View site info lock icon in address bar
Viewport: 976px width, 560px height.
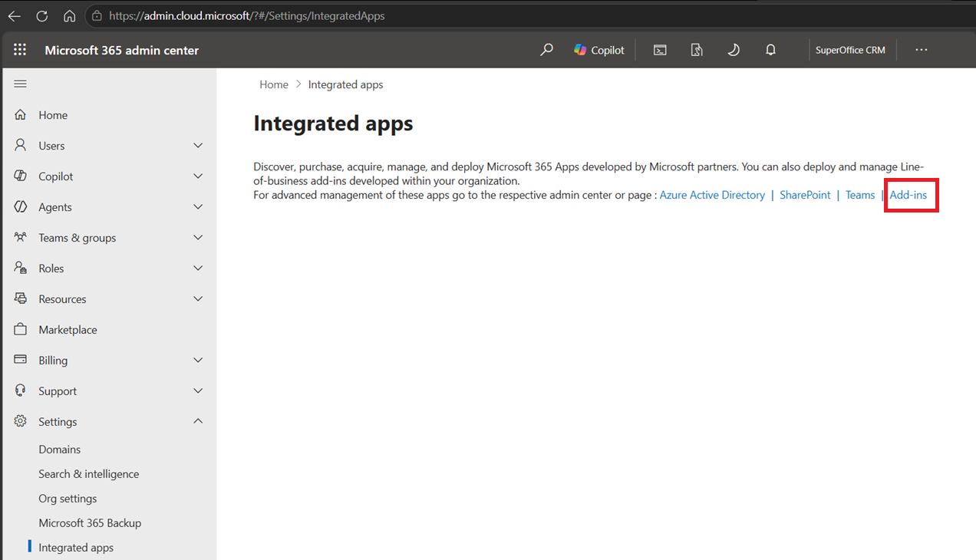click(x=97, y=15)
